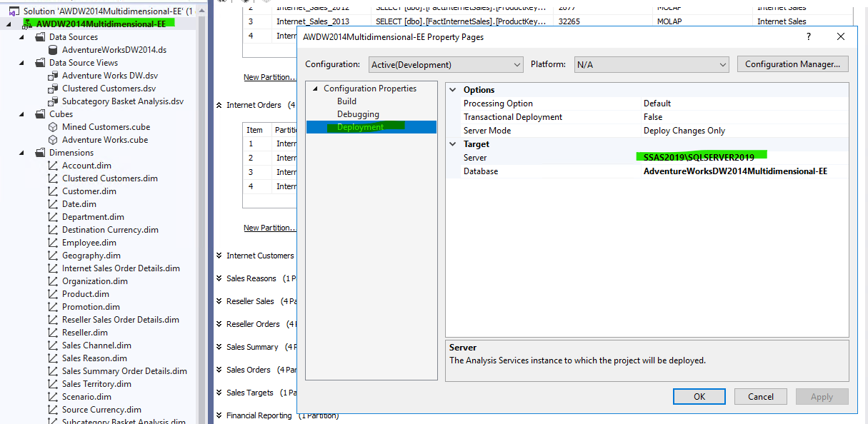Click the Dimensions folder icon
Screen dimensions: 868x424
coord(40,153)
